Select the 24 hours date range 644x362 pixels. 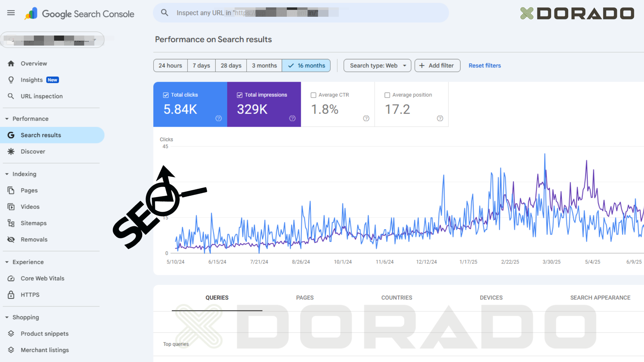pos(170,66)
